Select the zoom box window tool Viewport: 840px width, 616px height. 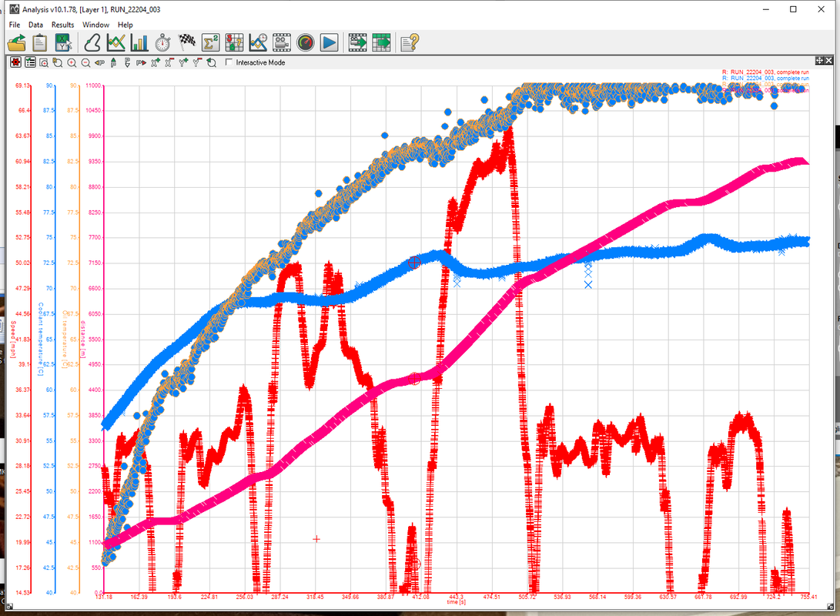point(44,62)
